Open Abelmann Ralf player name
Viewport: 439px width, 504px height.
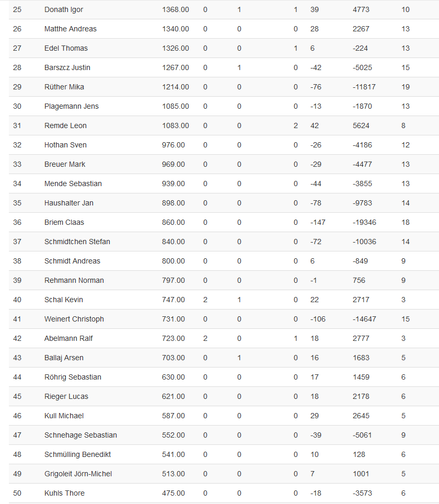[68, 338]
